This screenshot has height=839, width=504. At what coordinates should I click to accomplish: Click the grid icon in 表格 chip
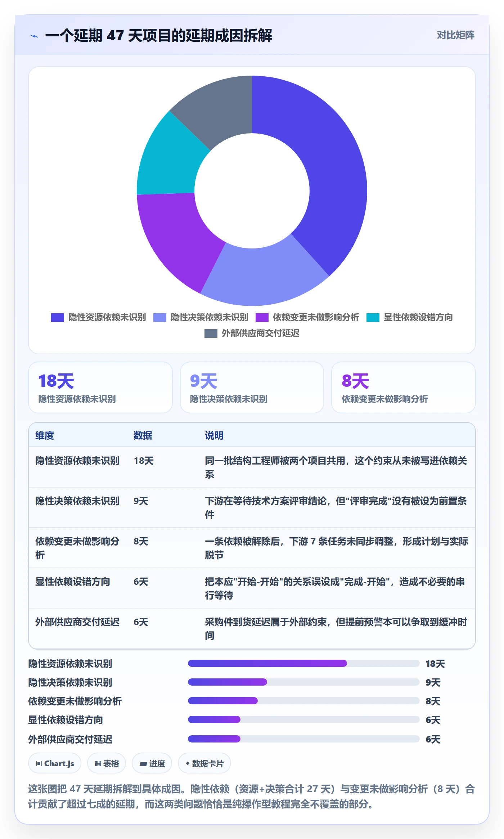coord(98,763)
